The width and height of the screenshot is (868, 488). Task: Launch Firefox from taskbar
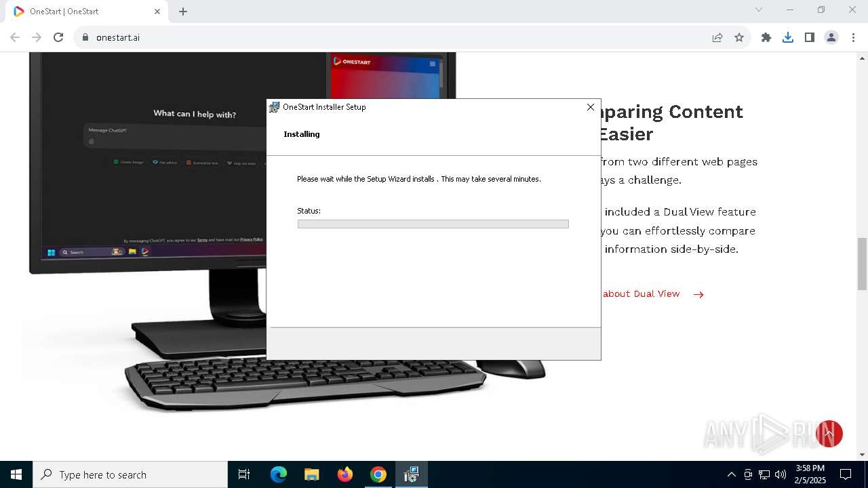coord(345,474)
